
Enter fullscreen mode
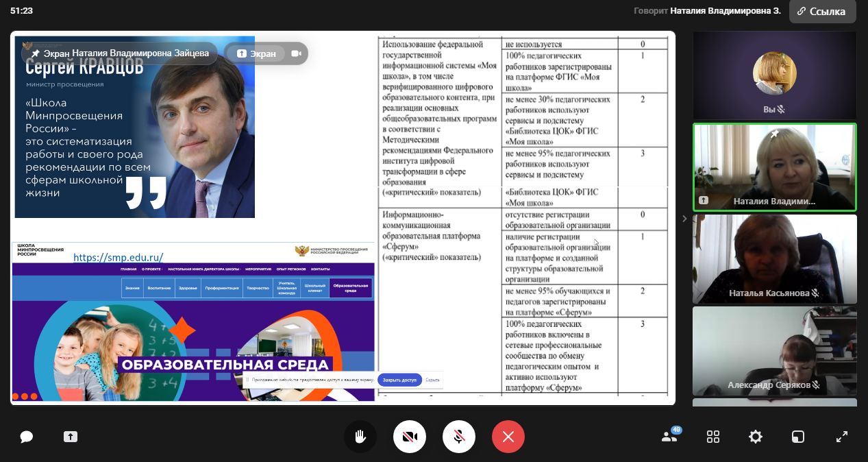[842, 437]
